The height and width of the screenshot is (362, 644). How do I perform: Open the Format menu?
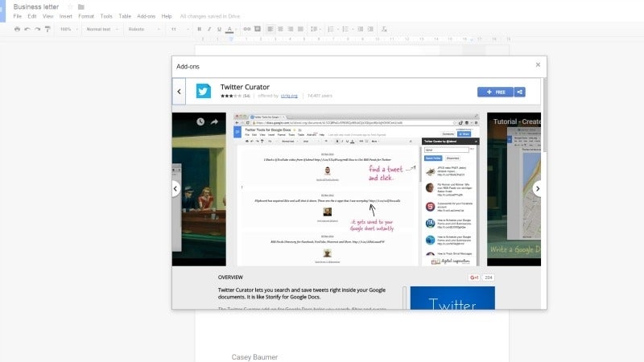pyautogui.click(x=86, y=16)
